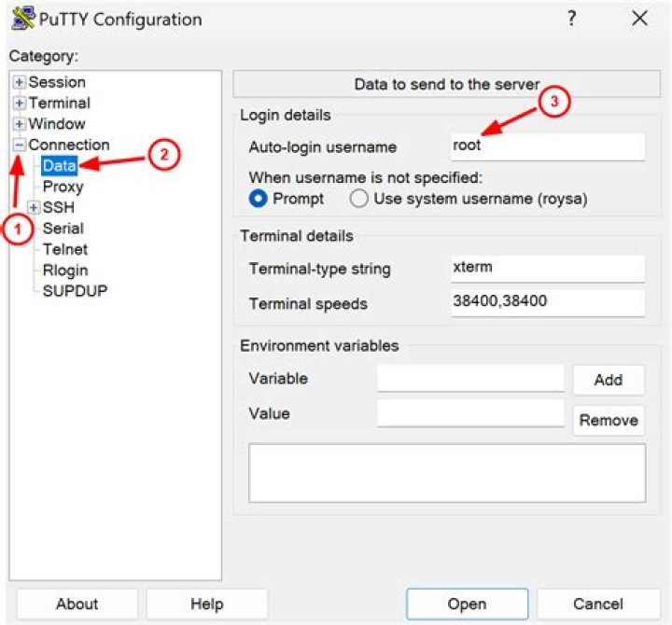Open the Proxy settings category
This screenshot has height=625, width=672.
(63, 187)
